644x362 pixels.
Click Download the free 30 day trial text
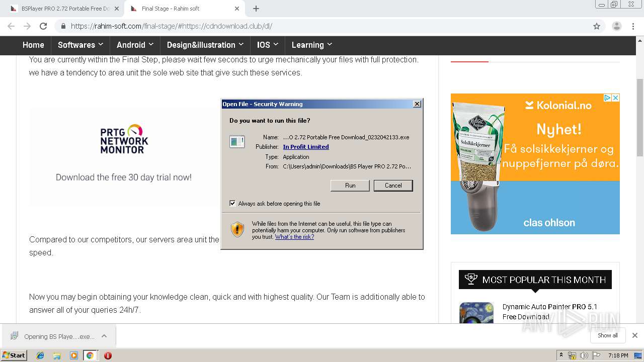[124, 177]
